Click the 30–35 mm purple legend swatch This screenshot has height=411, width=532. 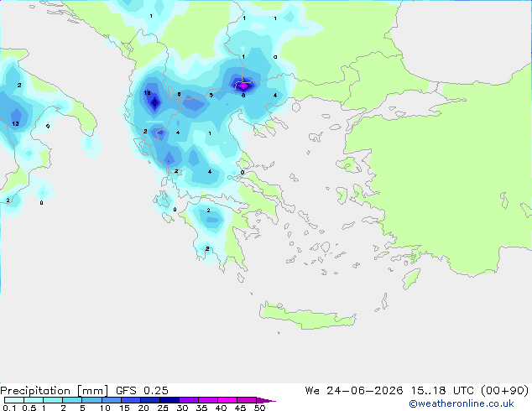coord(188,400)
